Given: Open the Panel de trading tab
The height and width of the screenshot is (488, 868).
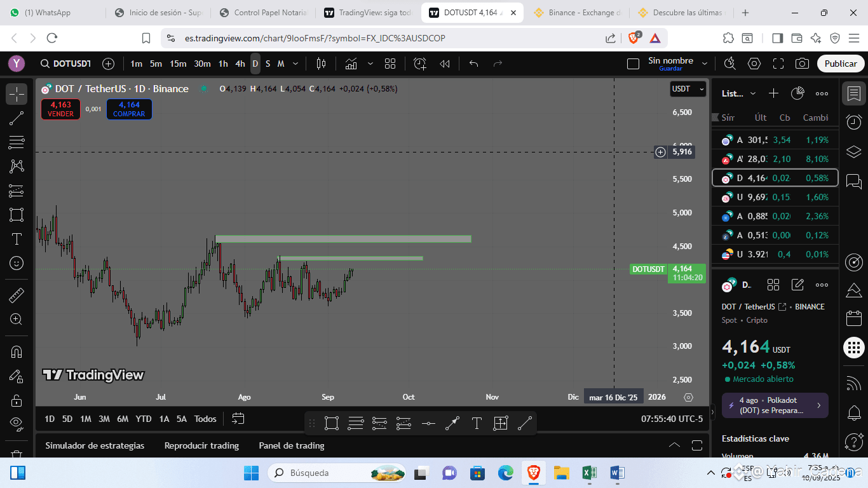Looking at the screenshot, I should (x=292, y=445).
